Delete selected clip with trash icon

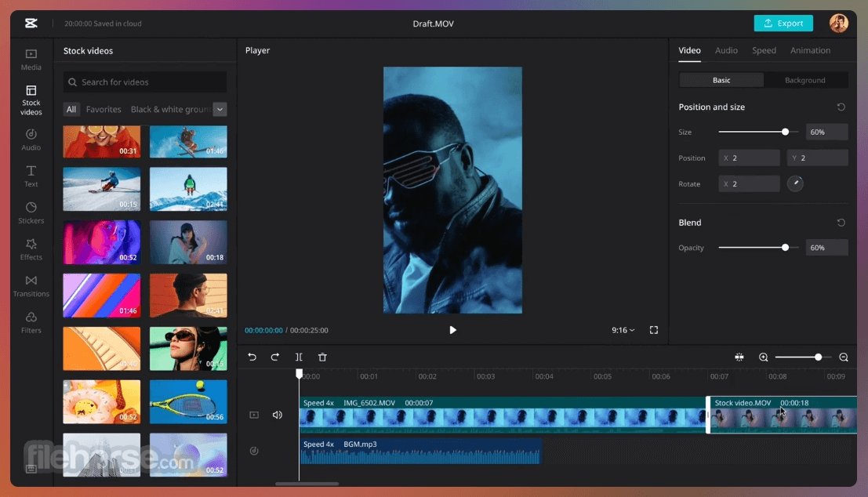[x=322, y=357]
